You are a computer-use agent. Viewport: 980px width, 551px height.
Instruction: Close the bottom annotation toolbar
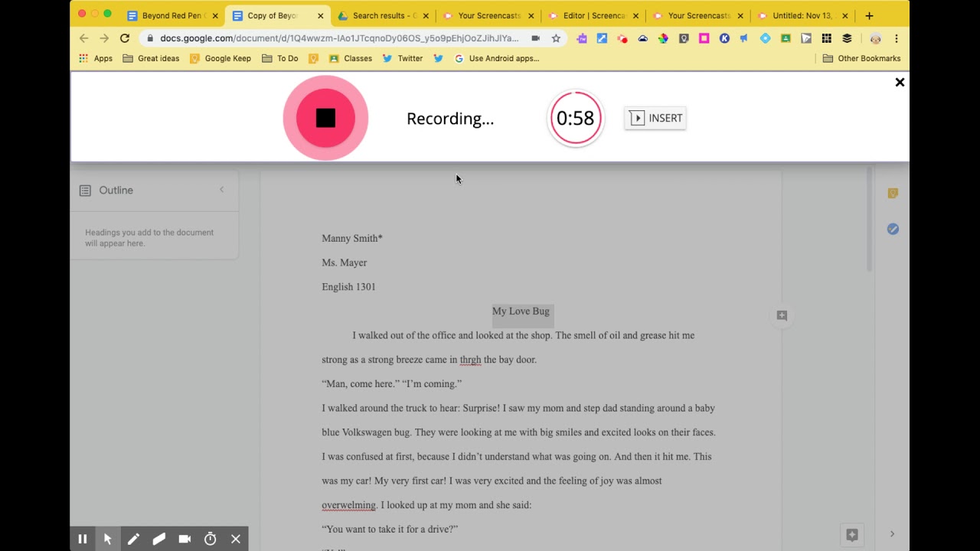tap(236, 539)
